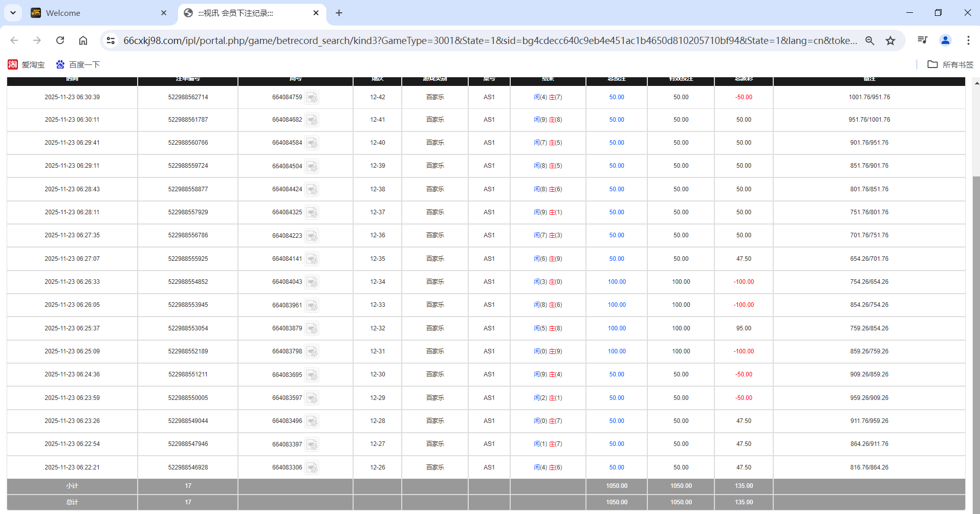This screenshot has width=980, height=514.
Task: Click the video replay icon for round 664084759
Action: [312, 97]
